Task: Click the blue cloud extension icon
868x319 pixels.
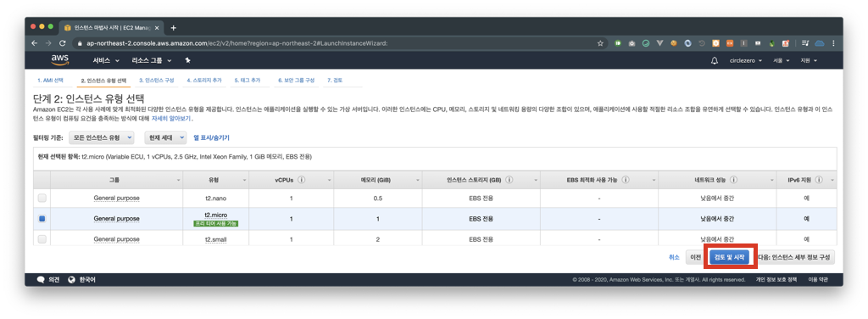Action: point(820,42)
